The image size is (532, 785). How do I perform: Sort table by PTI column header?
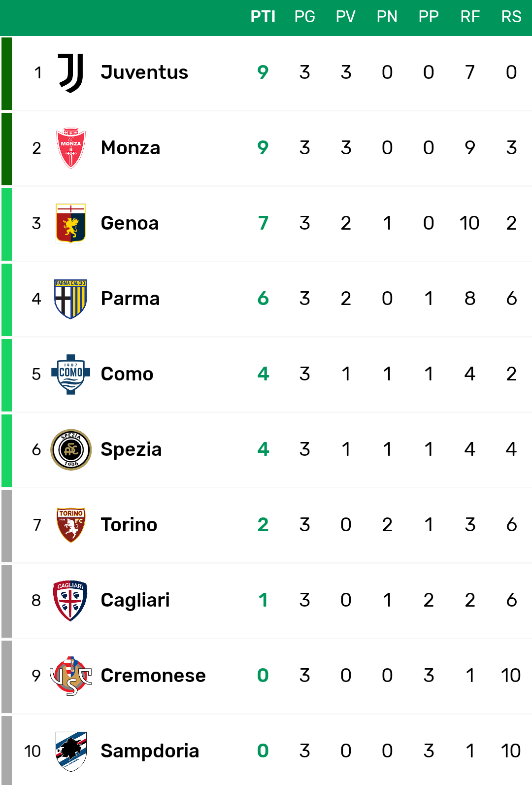point(263,17)
